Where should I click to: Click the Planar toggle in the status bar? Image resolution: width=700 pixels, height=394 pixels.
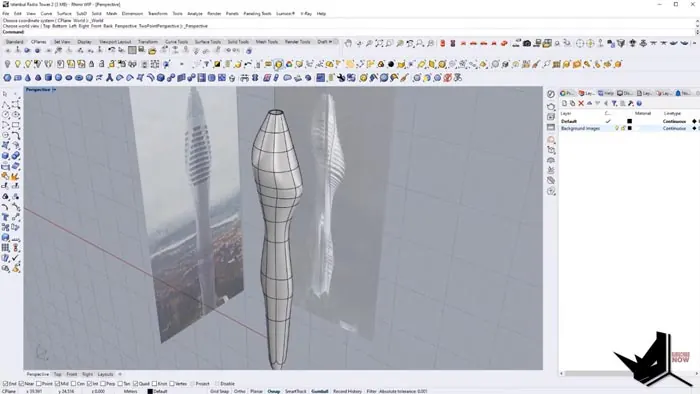tap(256, 391)
